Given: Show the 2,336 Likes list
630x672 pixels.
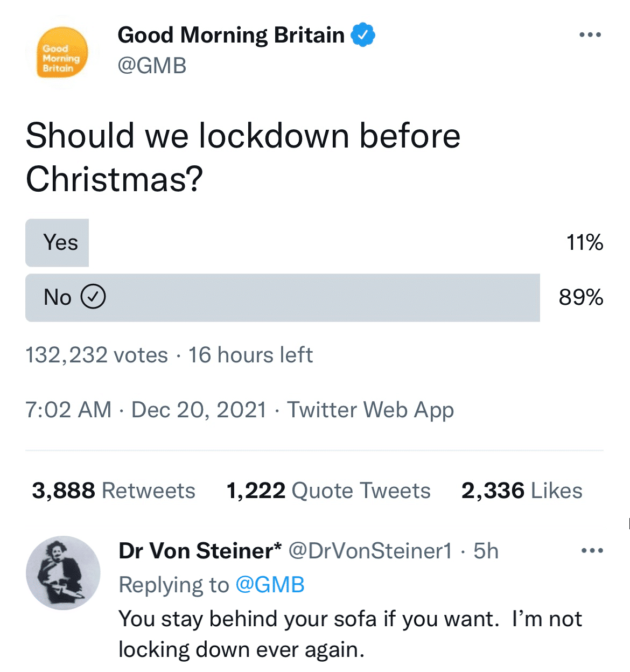Looking at the screenshot, I should tap(522, 491).
